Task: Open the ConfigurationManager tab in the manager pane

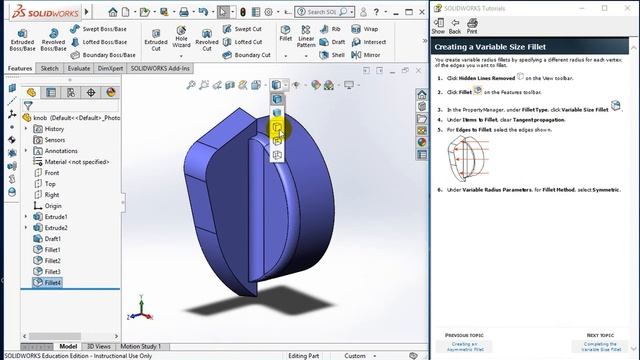Action: point(71,93)
